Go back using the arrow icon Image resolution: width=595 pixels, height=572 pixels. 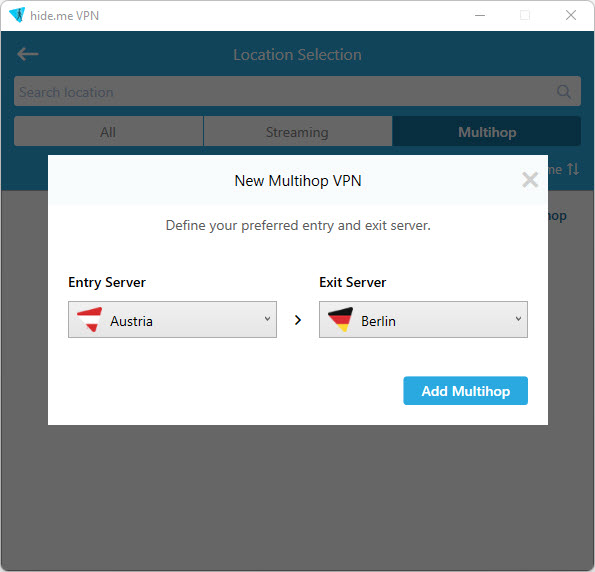click(28, 54)
